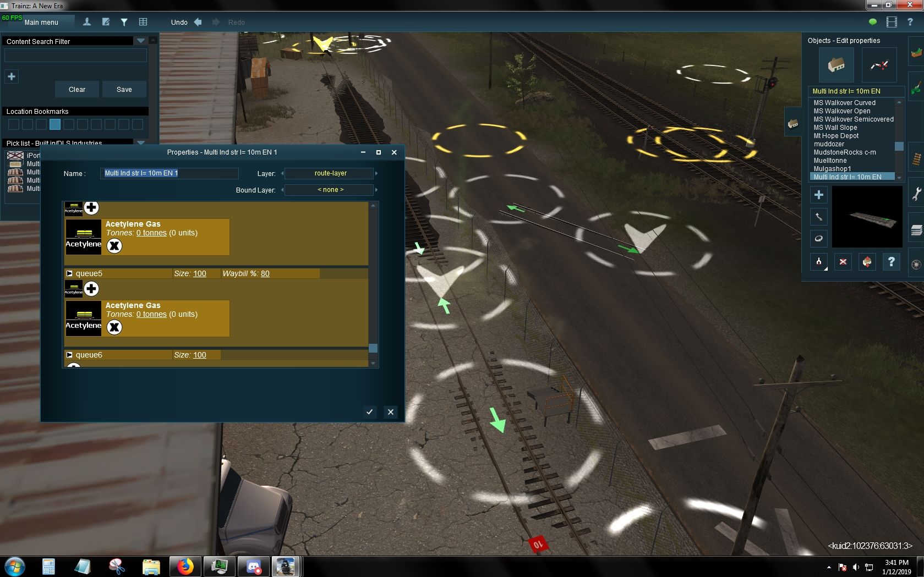Open the track tools tab icon
924x577 pixels.
pyautogui.click(x=916, y=158)
